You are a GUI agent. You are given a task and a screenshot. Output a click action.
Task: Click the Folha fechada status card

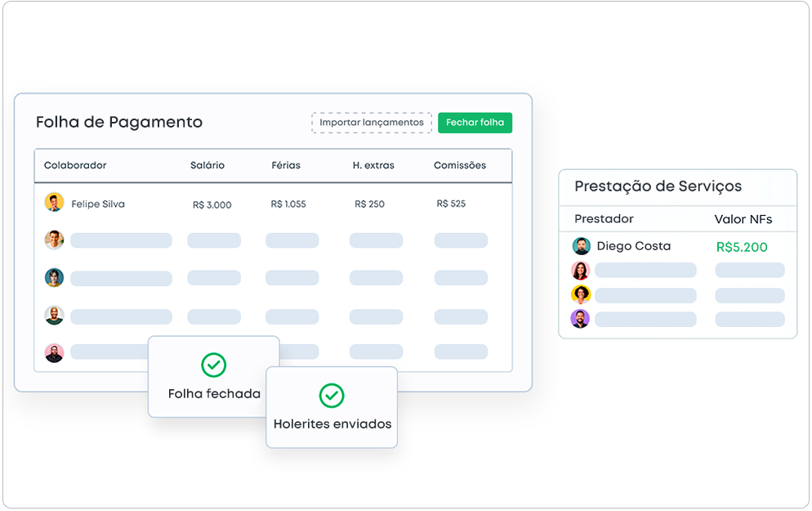(214, 378)
